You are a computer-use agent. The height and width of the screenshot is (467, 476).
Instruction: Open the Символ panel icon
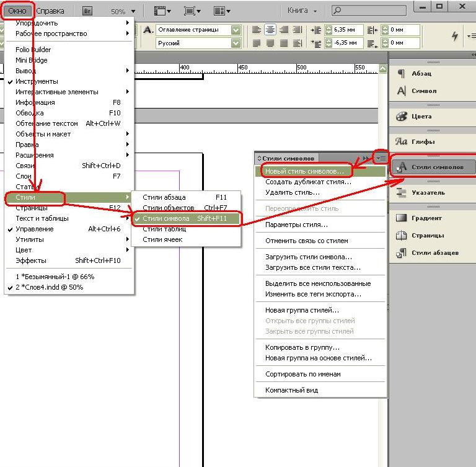coord(402,91)
